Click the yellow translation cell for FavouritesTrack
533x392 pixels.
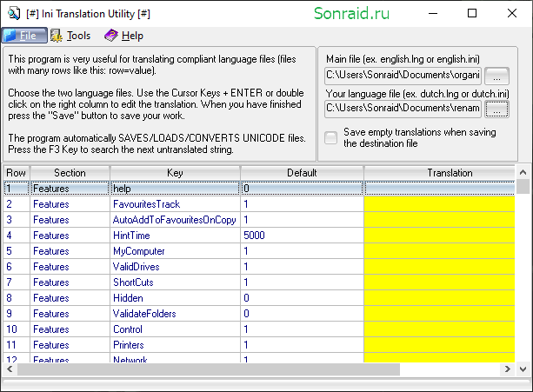[439, 204]
